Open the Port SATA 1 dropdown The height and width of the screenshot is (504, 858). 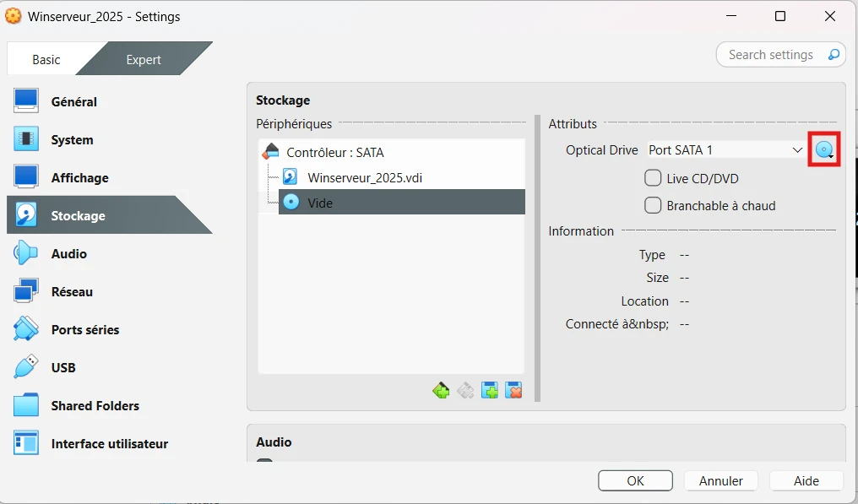(x=726, y=150)
